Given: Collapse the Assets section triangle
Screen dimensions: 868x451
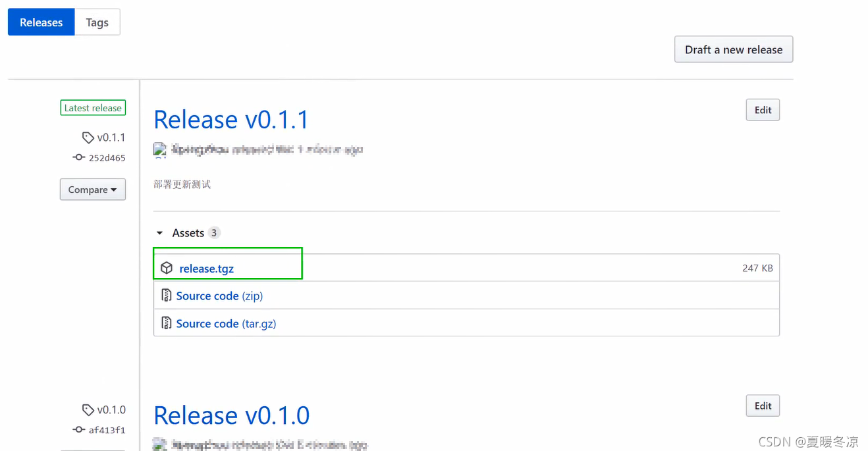Looking at the screenshot, I should point(159,233).
